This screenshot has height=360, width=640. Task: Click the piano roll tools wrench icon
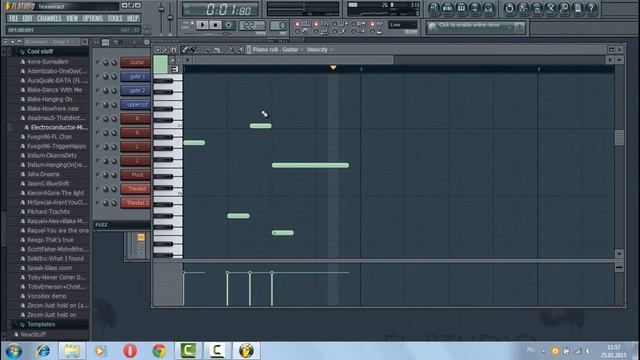165,50
